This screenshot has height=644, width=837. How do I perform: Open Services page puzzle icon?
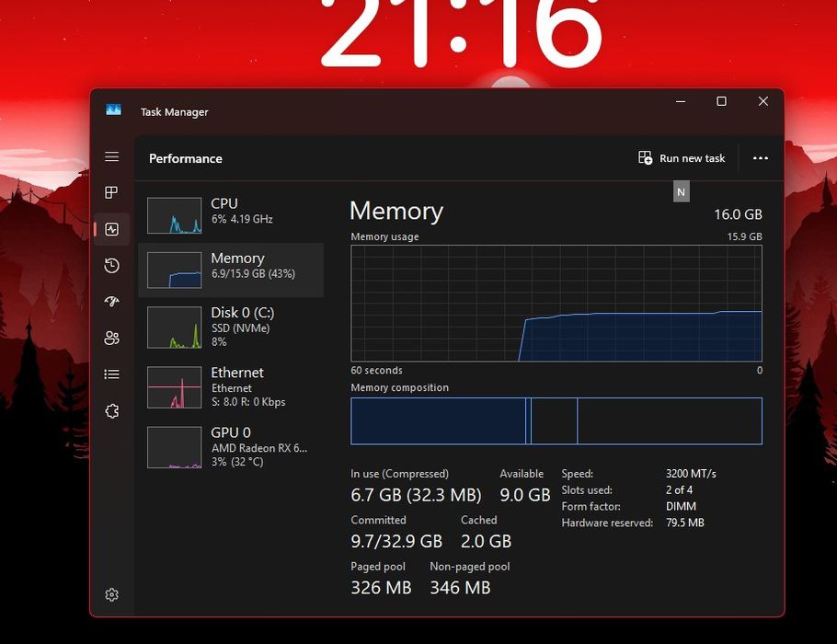coord(111,411)
